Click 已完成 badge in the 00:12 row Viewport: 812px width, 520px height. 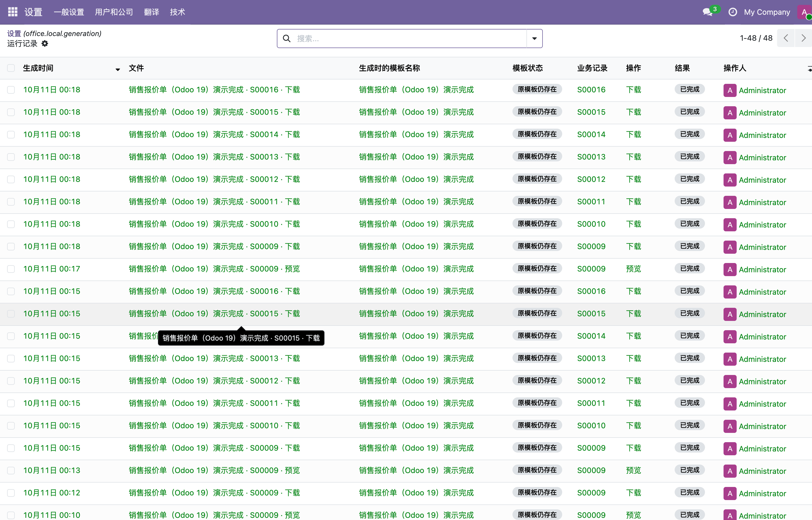click(x=689, y=492)
